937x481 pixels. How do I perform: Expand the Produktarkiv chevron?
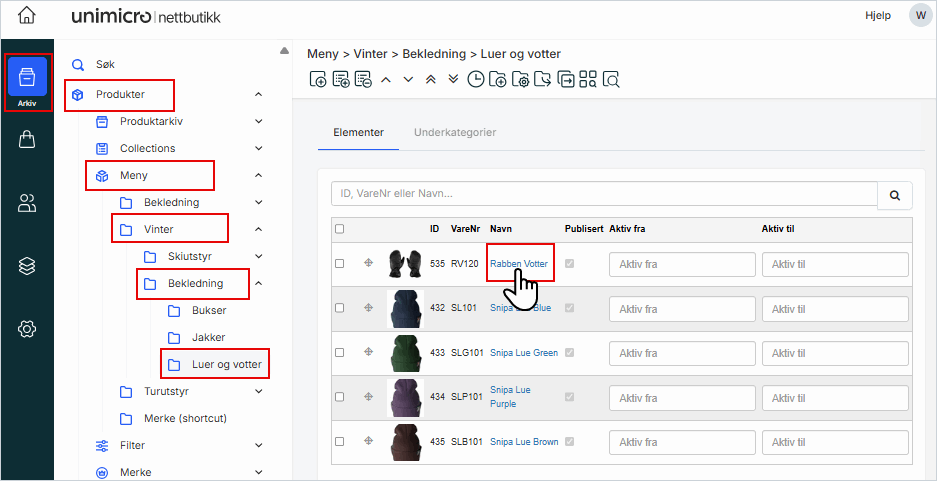pyautogui.click(x=259, y=122)
